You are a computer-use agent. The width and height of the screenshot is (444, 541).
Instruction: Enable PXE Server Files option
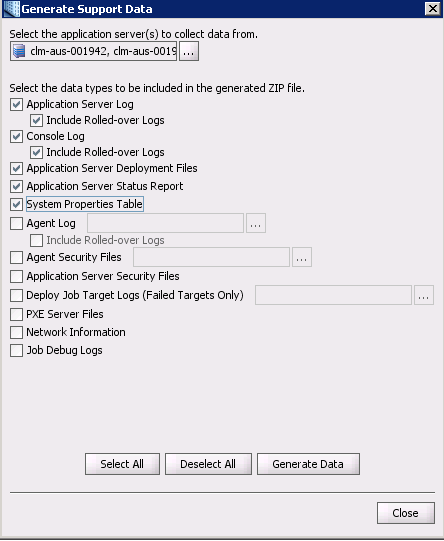17,314
